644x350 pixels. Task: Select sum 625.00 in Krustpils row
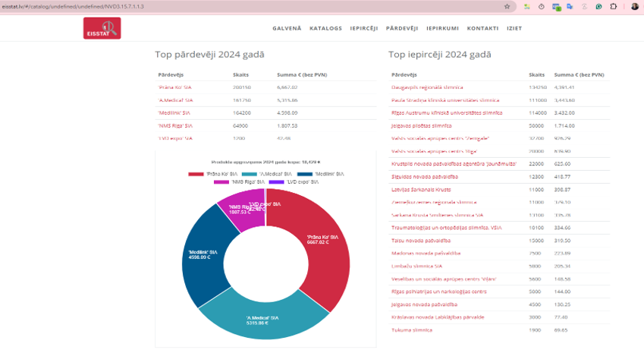coord(562,164)
